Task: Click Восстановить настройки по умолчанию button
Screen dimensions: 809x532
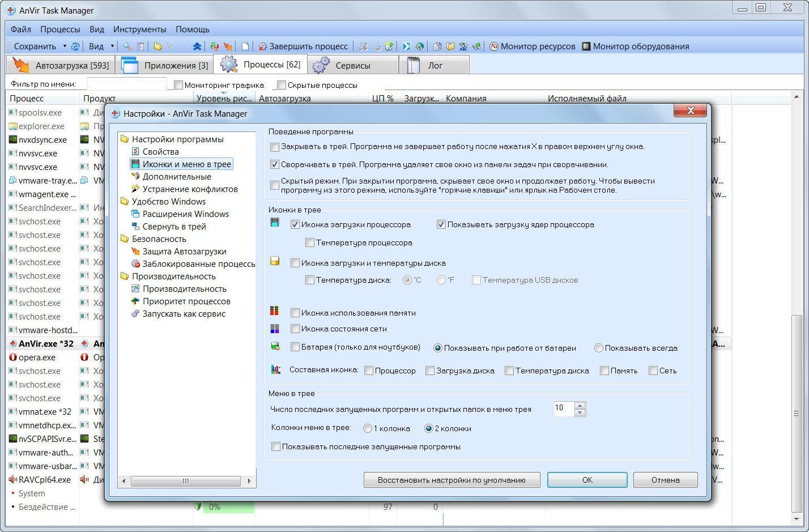Action: click(x=452, y=480)
